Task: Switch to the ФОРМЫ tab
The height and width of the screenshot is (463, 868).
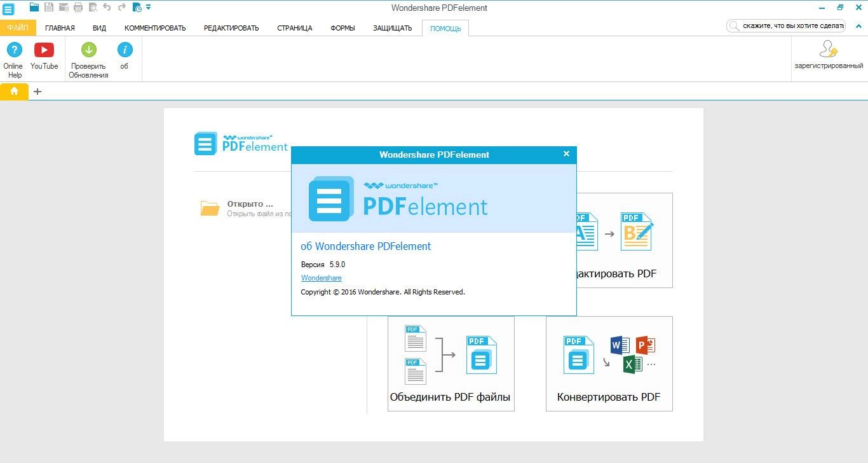Action: point(342,28)
